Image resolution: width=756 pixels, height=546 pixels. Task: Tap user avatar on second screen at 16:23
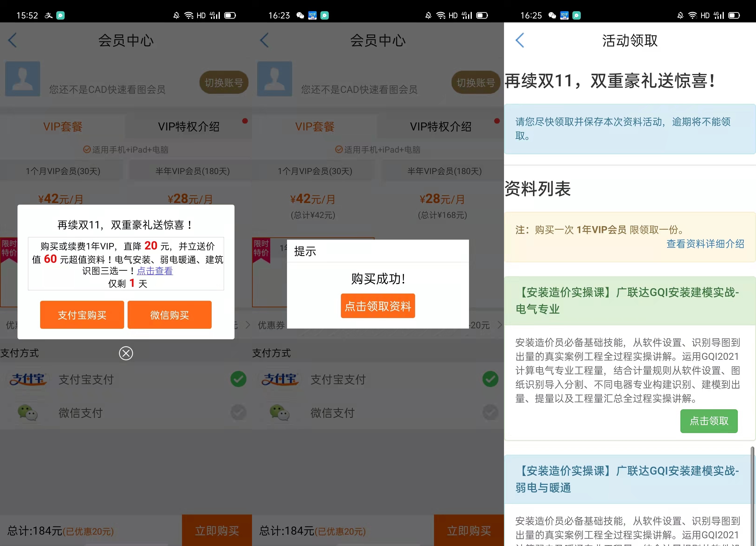275,79
